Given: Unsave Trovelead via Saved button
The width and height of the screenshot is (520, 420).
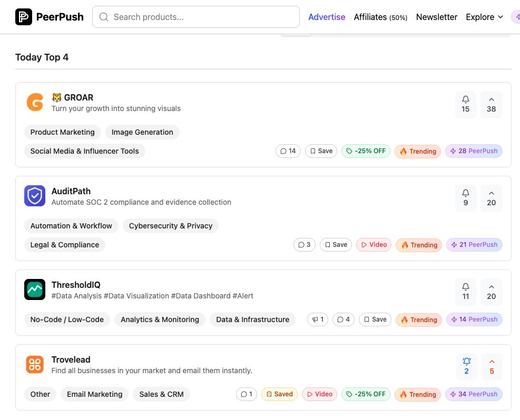Looking at the screenshot, I should tap(279, 394).
